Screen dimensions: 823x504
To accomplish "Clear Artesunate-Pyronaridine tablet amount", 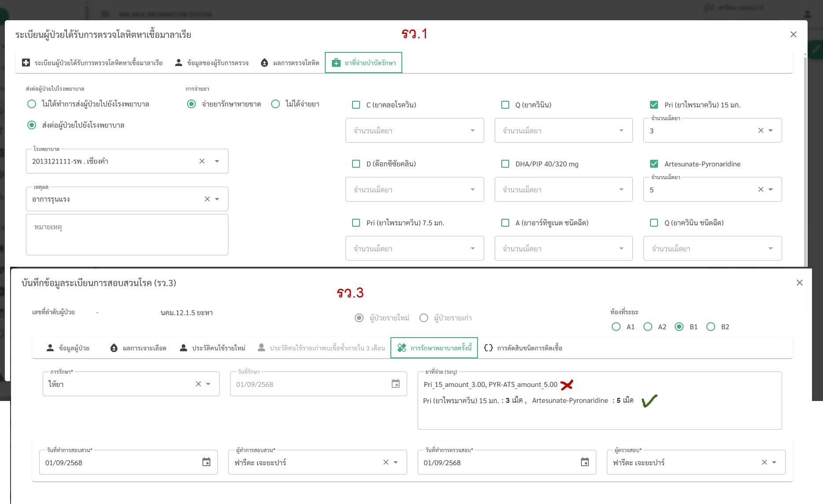I will [x=761, y=189].
